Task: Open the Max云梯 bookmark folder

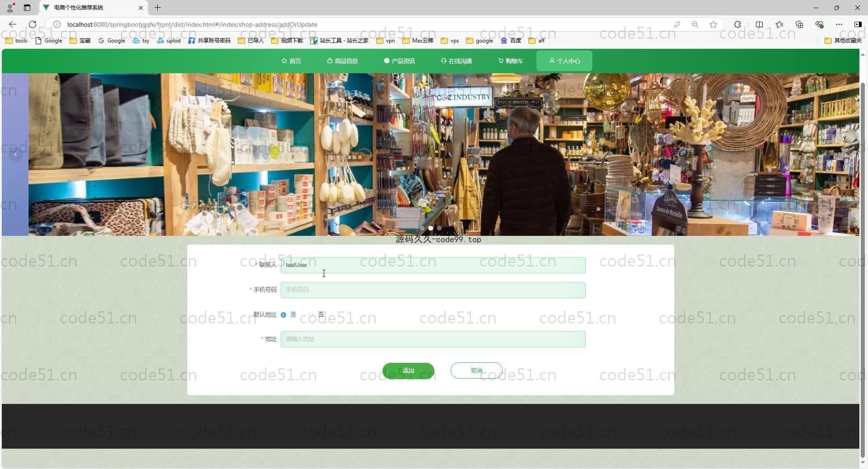Action: tap(418, 41)
